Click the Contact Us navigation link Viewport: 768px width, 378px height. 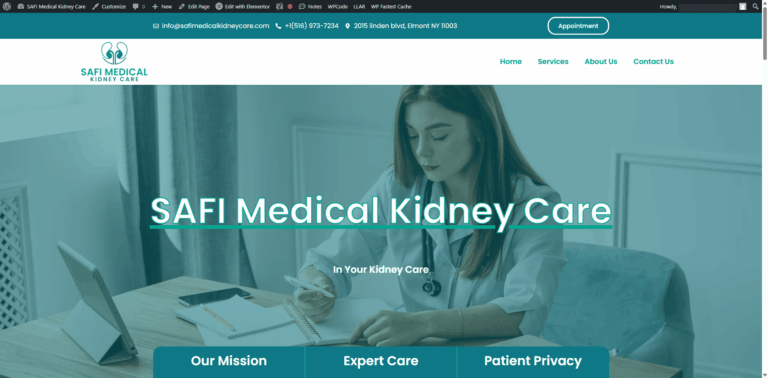point(653,61)
